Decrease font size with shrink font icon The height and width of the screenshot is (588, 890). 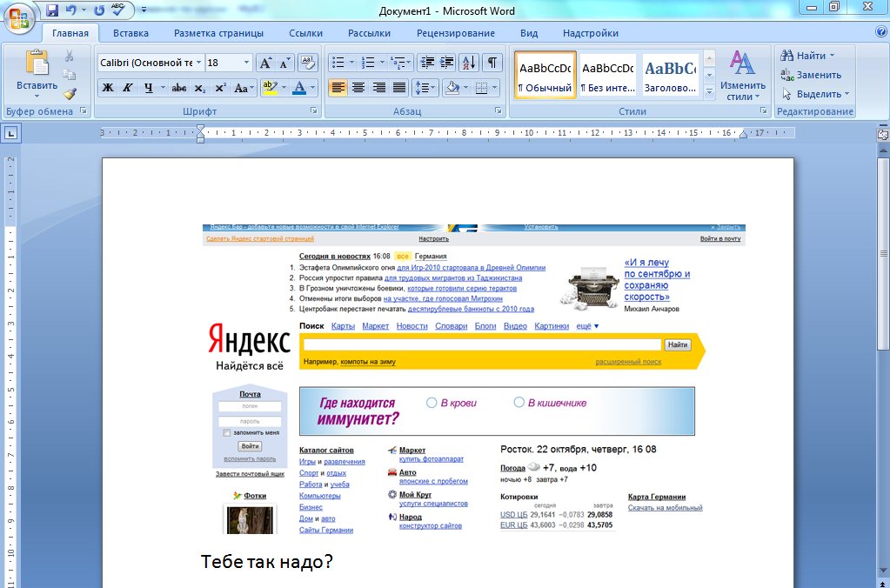[284, 63]
